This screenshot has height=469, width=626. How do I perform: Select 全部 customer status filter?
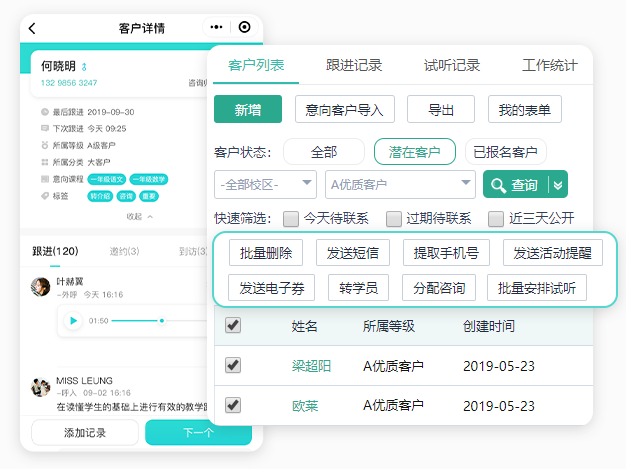click(324, 152)
